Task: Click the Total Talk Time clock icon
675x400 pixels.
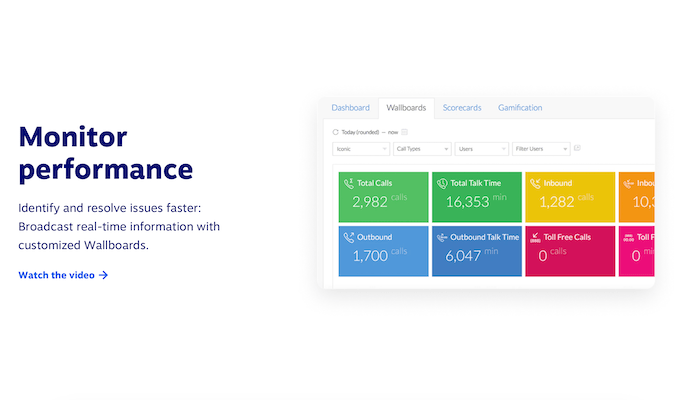Action: [441, 184]
